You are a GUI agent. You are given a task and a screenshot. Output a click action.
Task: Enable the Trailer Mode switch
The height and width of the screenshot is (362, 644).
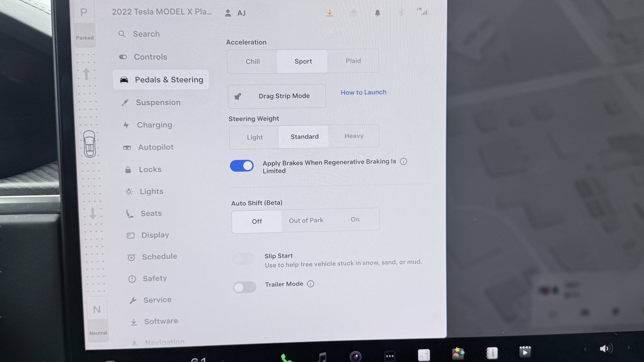coord(245,287)
